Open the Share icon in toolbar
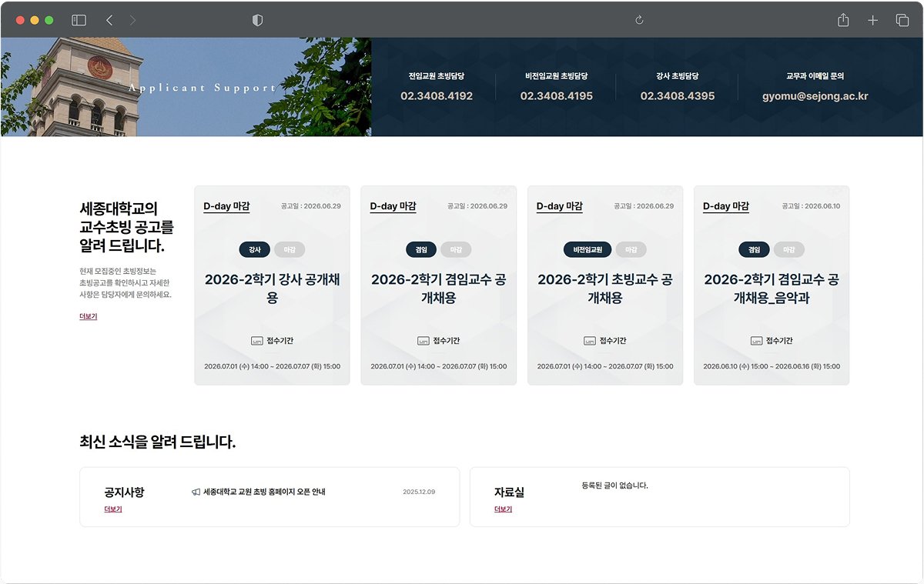924x584 pixels. pos(843,21)
